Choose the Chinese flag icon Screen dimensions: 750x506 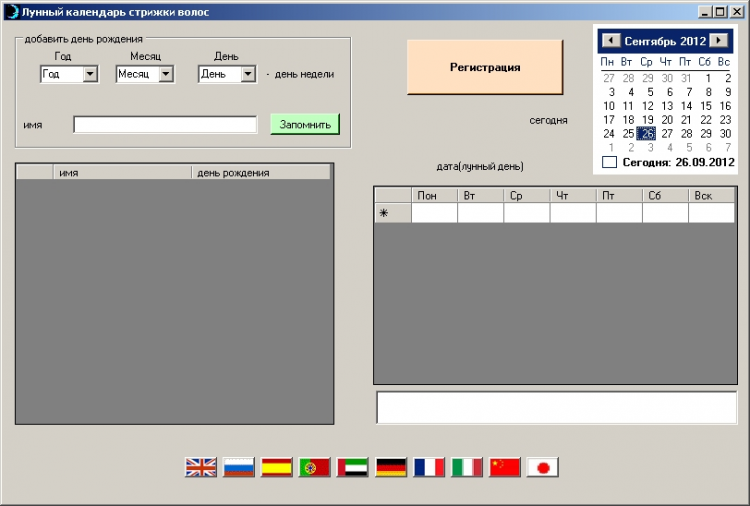pyautogui.click(x=505, y=467)
